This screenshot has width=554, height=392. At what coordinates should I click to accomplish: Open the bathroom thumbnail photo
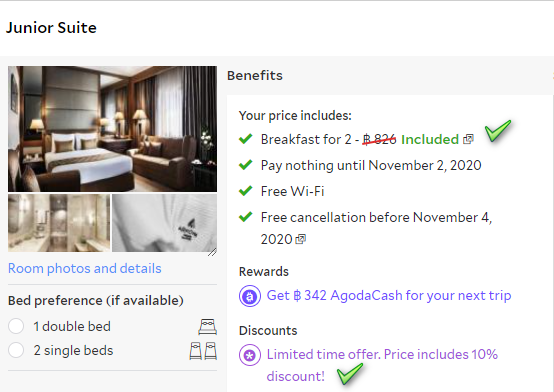(x=59, y=223)
